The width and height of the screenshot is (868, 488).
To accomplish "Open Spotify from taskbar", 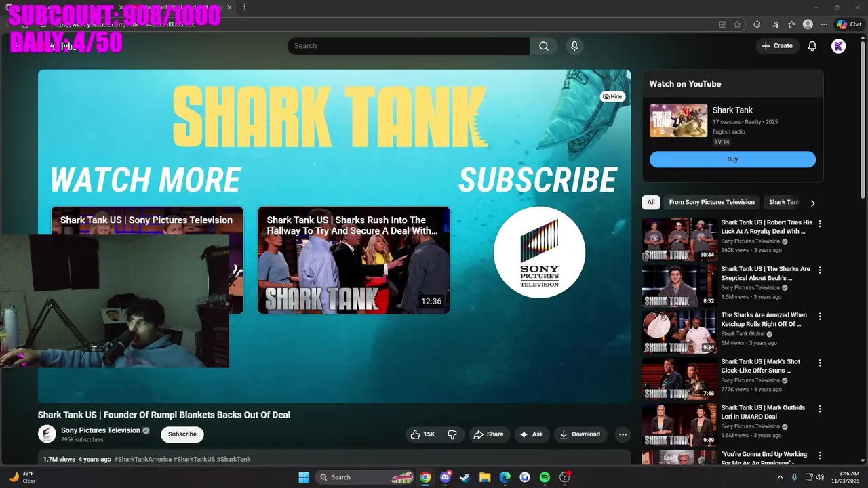I will pyautogui.click(x=545, y=477).
